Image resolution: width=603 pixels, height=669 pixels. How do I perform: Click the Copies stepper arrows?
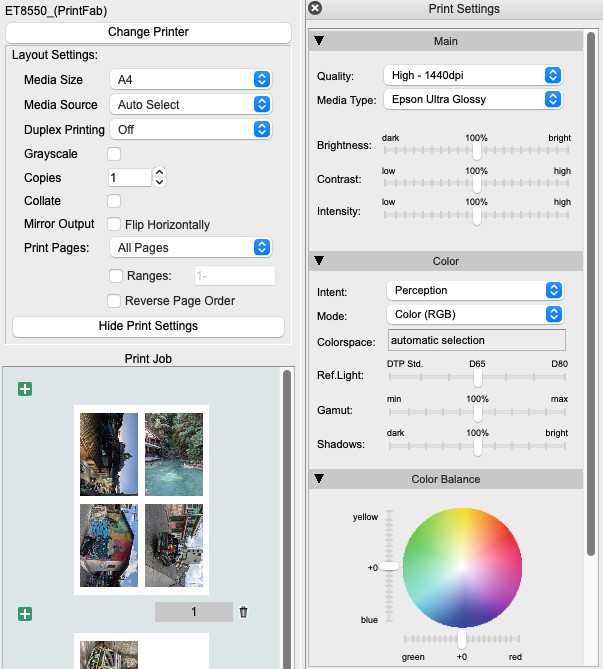pos(159,177)
